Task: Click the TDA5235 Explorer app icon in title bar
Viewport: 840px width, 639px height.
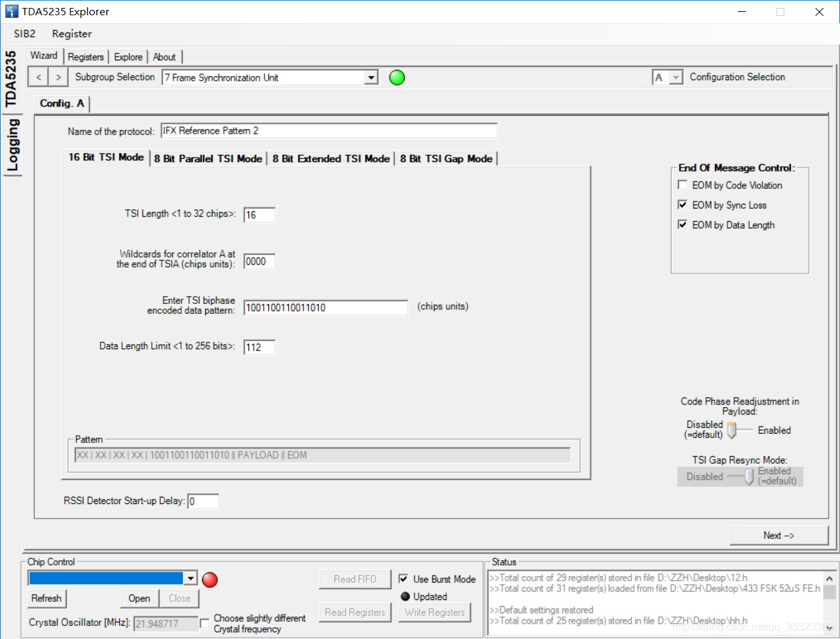Action: [12, 11]
